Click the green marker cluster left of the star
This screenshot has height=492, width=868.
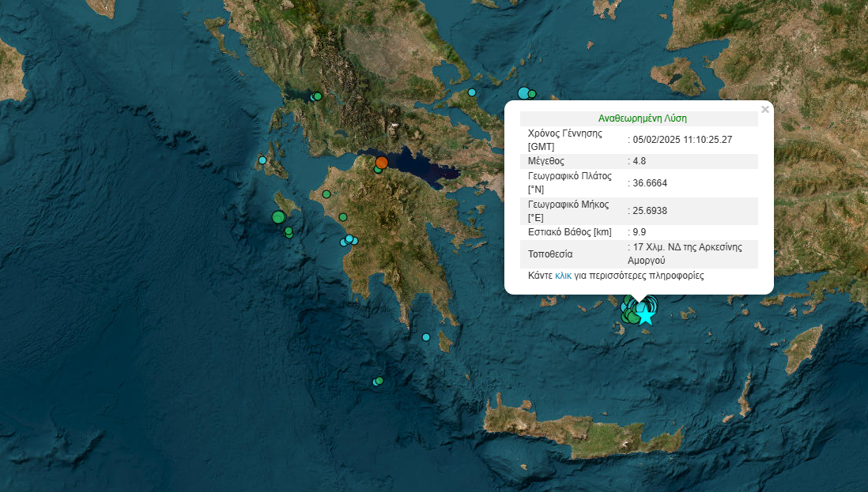click(632, 315)
